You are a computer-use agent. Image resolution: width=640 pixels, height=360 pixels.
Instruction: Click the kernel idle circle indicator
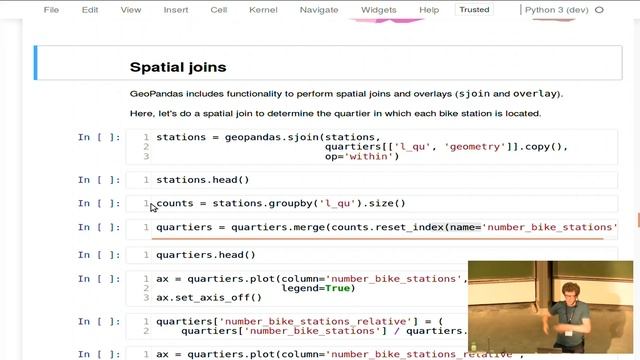pyautogui.click(x=599, y=10)
